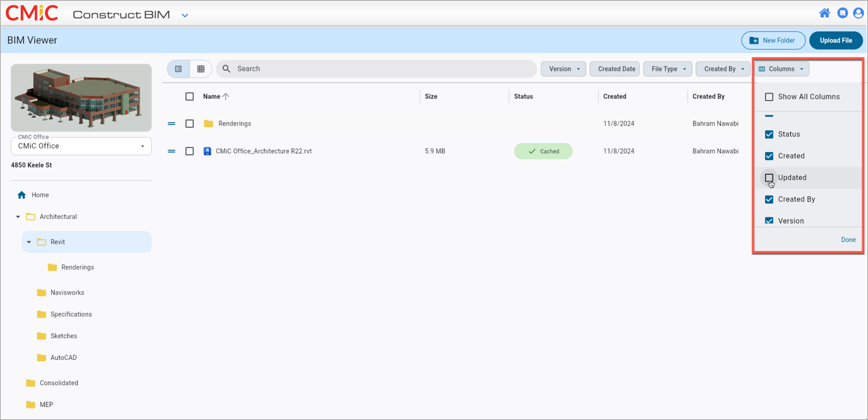
Task: Click the CMiC logo
Action: click(32, 13)
